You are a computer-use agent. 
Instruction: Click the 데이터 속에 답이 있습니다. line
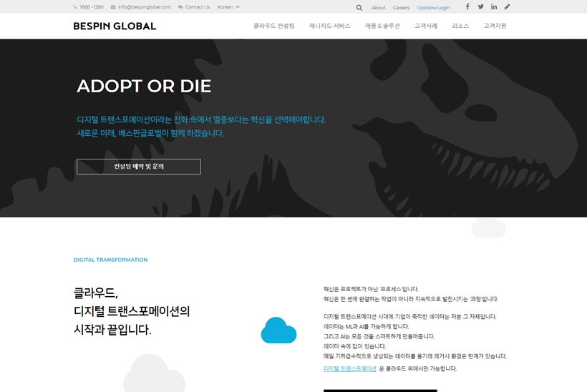[x=354, y=346]
